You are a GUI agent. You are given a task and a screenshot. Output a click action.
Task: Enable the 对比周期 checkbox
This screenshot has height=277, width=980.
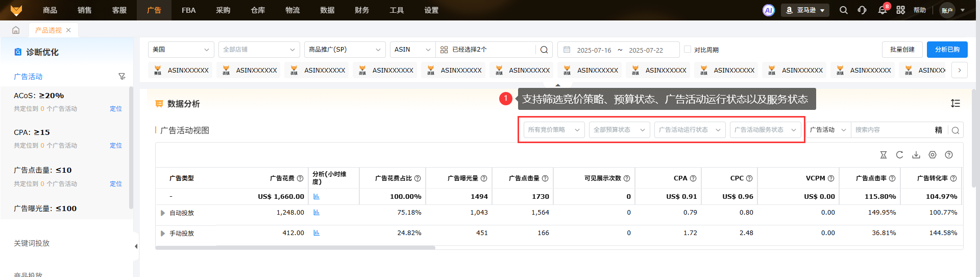(x=688, y=50)
